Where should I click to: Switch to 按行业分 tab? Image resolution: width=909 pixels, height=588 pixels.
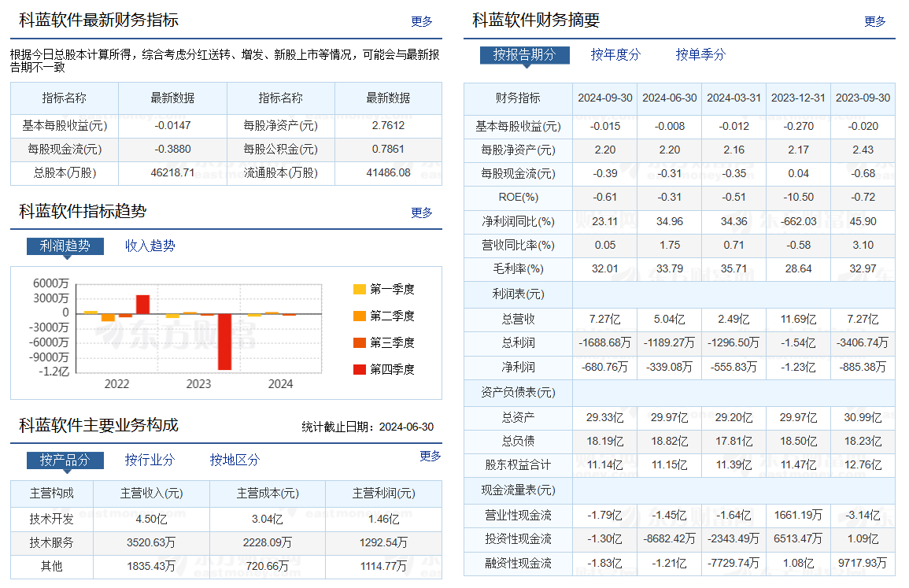[150, 460]
